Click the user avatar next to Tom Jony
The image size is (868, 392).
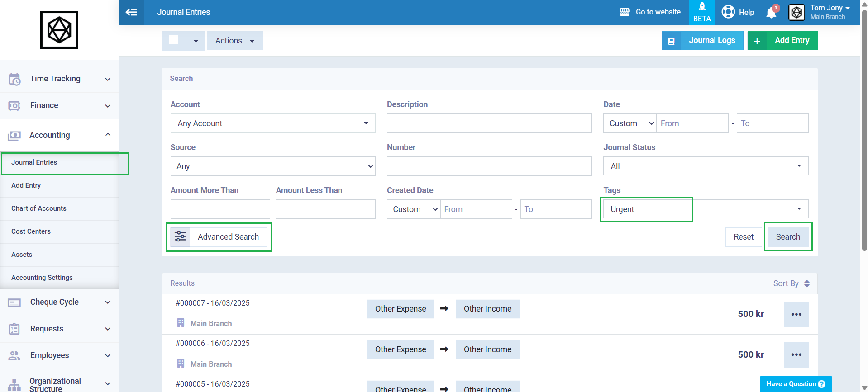(x=796, y=12)
